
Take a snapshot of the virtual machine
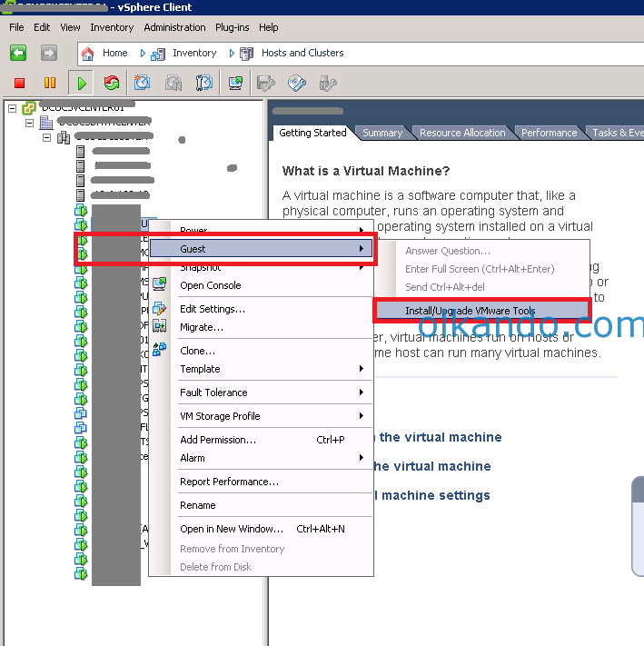tap(142, 83)
